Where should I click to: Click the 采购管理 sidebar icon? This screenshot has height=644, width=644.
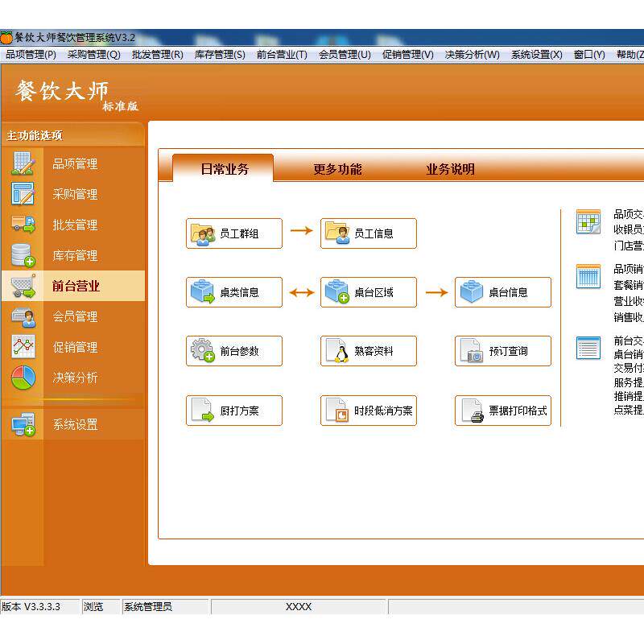23,194
